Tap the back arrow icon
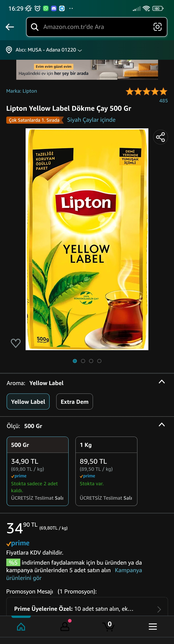Screen dimensions: 174x644 (x=10, y=27)
